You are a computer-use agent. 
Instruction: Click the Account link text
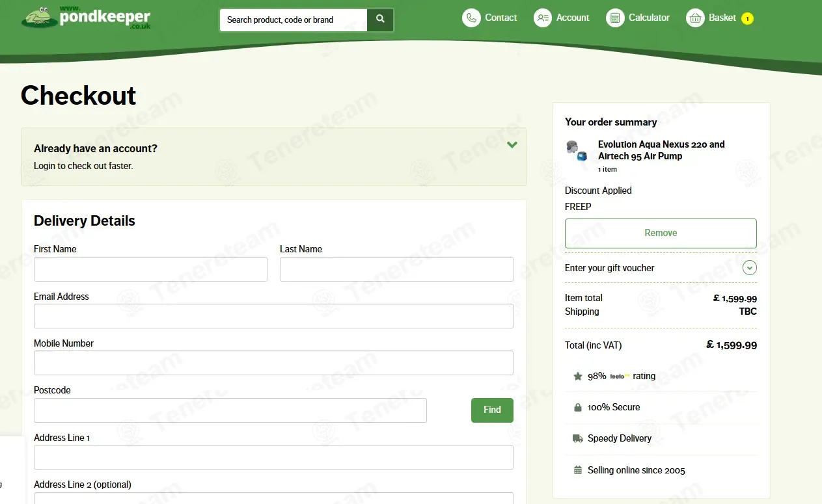(573, 18)
